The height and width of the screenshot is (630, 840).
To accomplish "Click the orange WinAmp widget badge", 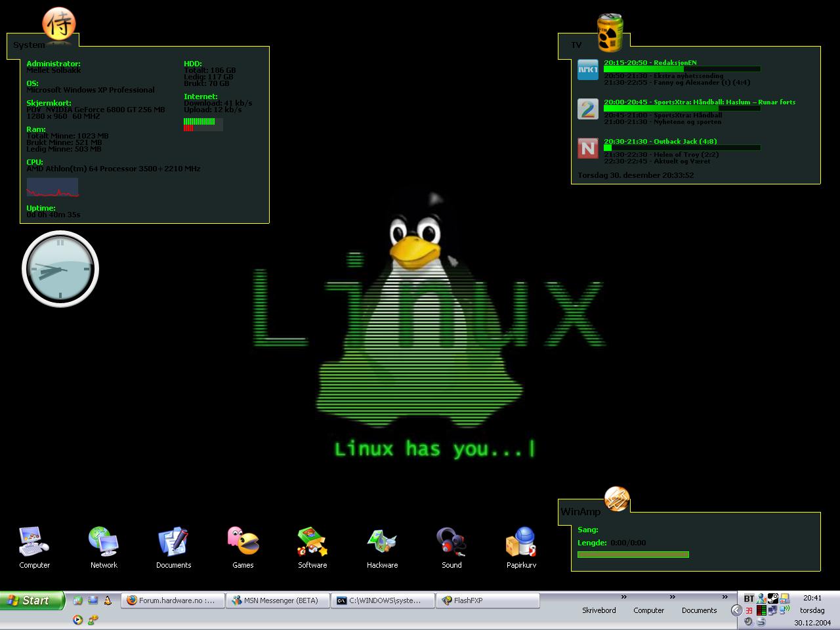I will tap(617, 499).
